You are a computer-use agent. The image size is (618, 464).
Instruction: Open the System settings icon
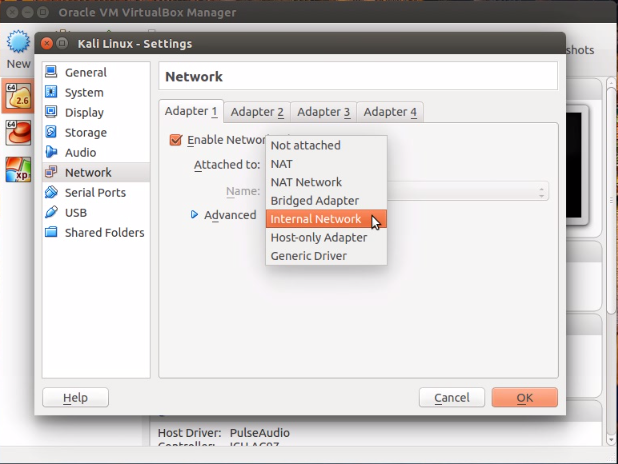(x=51, y=92)
